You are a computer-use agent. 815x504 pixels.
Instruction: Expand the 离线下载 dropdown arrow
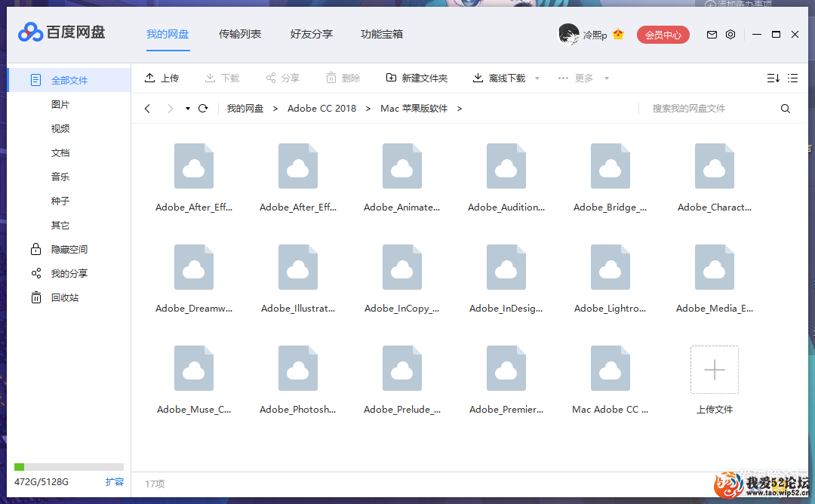pyautogui.click(x=537, y=78)
